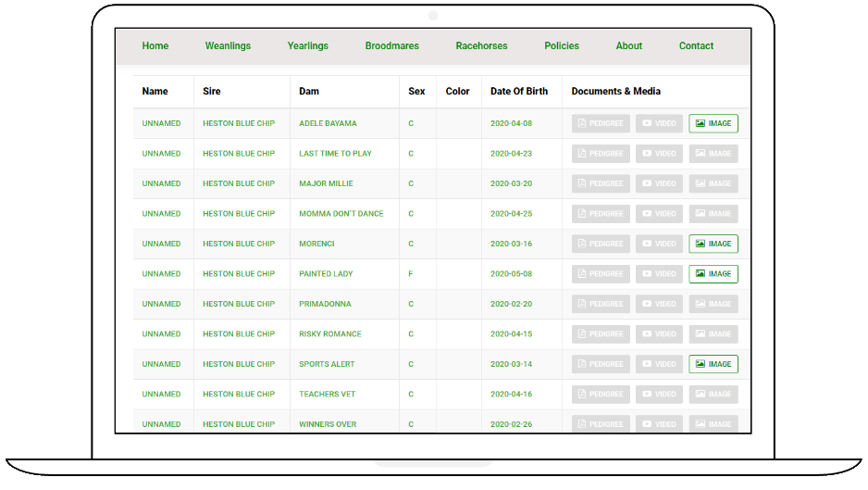Viewport: 868px width, 490px height.
Task: Go to the Home menu
Action: point(155,45)
